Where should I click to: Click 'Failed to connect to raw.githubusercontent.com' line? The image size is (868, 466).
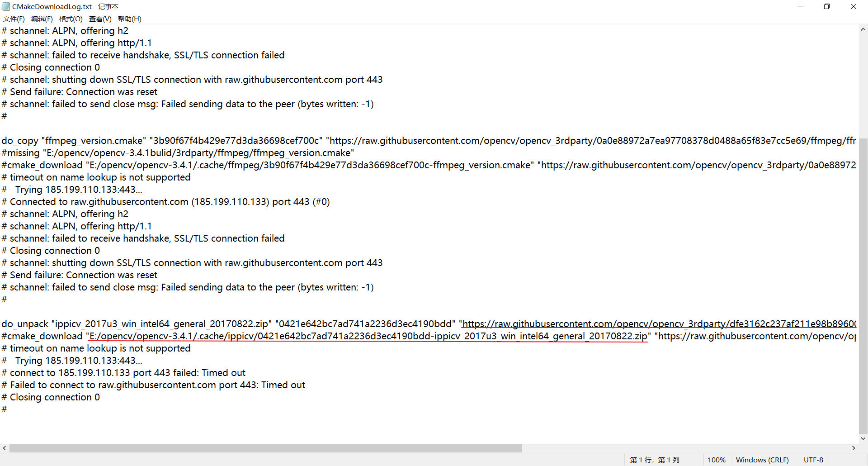pos(153,385)
